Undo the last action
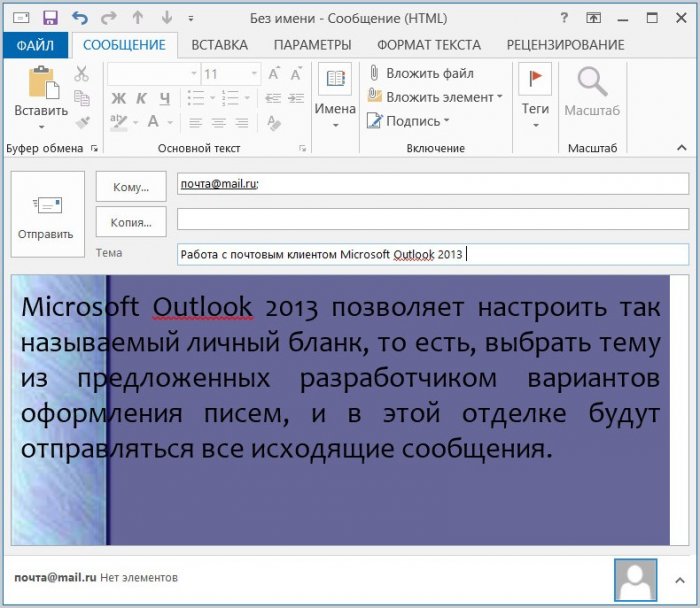 80,18
